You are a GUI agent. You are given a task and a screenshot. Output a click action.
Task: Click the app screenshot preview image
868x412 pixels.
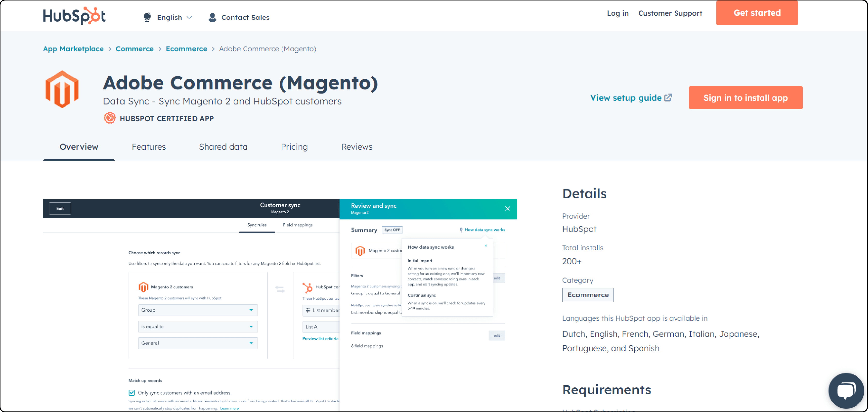pyautogui.click(x=280, y=305)
